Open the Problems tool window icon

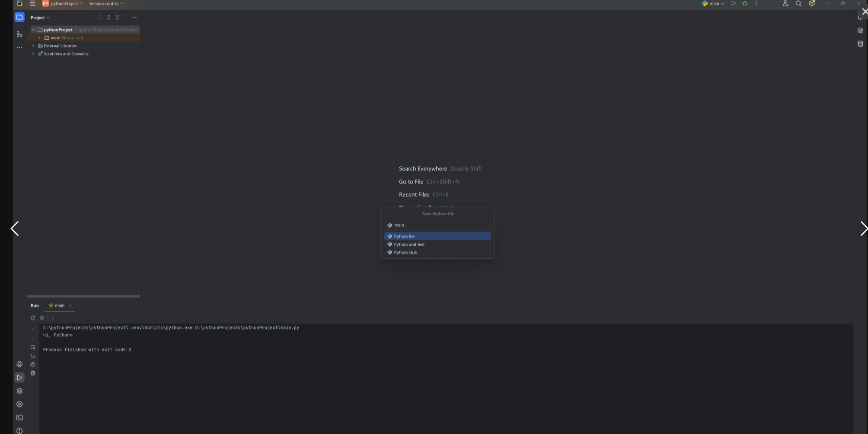click(19, 430)
